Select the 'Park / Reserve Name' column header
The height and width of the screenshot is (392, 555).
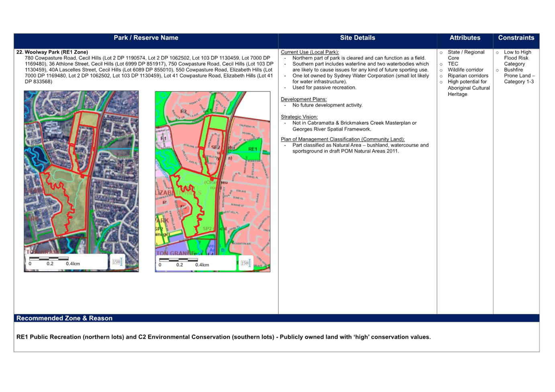click(x=146, y=38)
